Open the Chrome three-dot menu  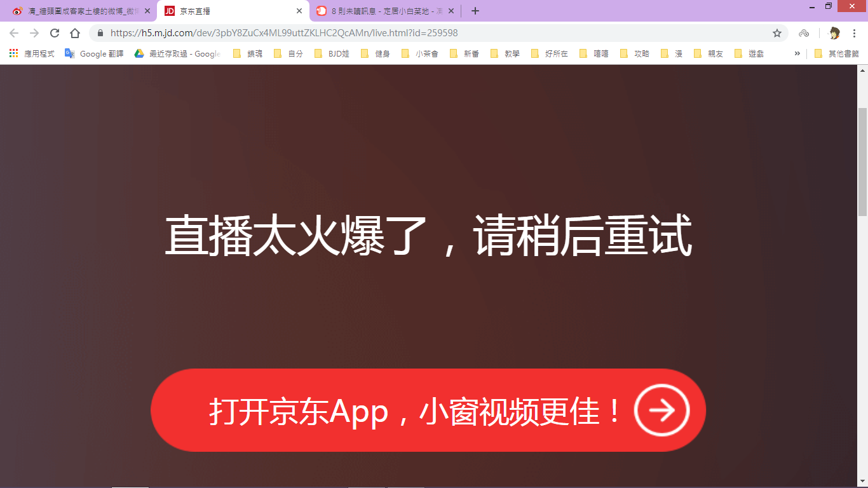[x=855, y=33]
